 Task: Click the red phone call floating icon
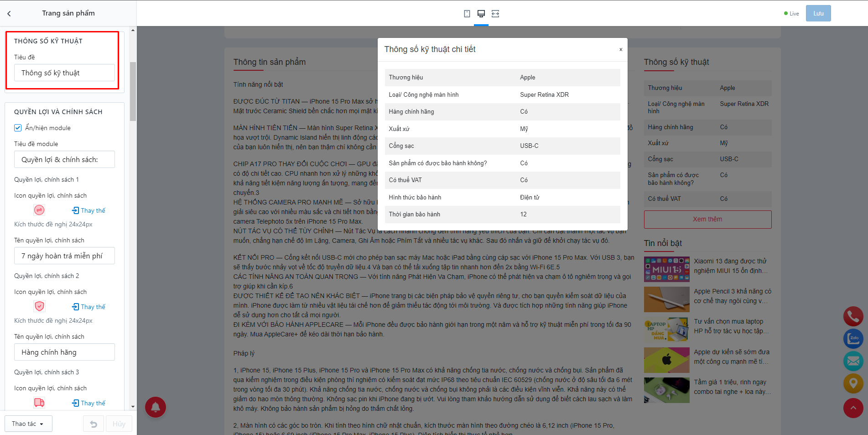click(x=853, y=316)
